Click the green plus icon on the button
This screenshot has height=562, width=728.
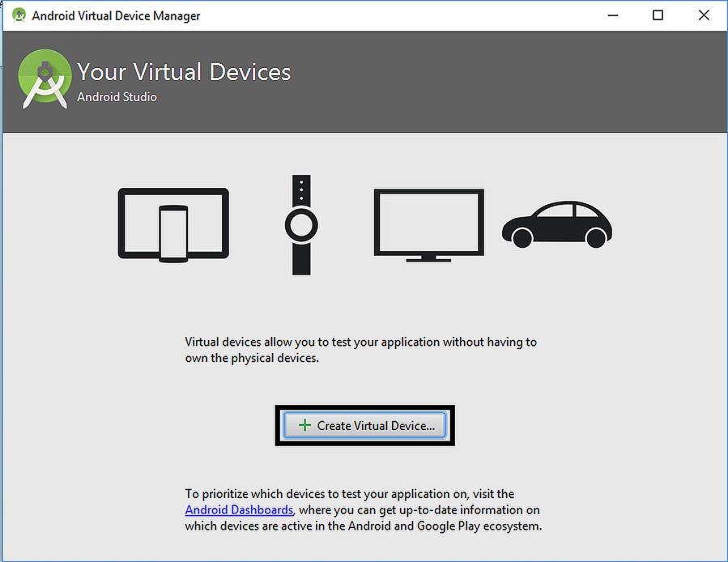point(304,425)
